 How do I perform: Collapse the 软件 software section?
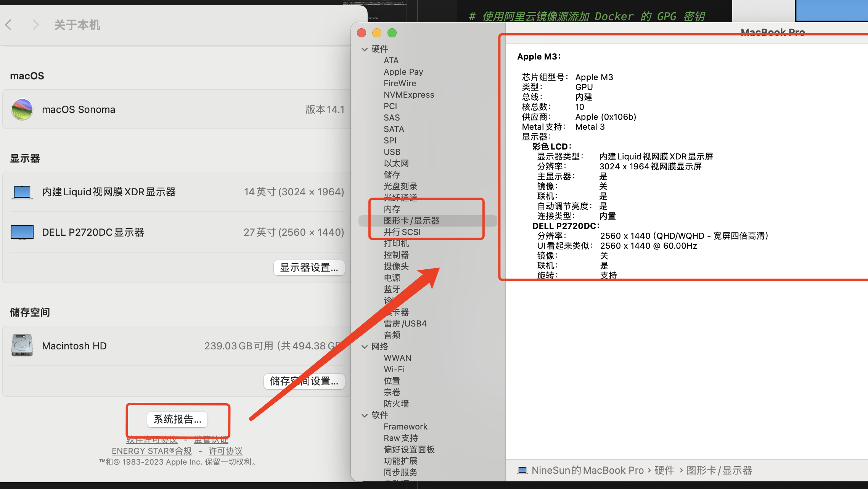click(x=365, y=415)
